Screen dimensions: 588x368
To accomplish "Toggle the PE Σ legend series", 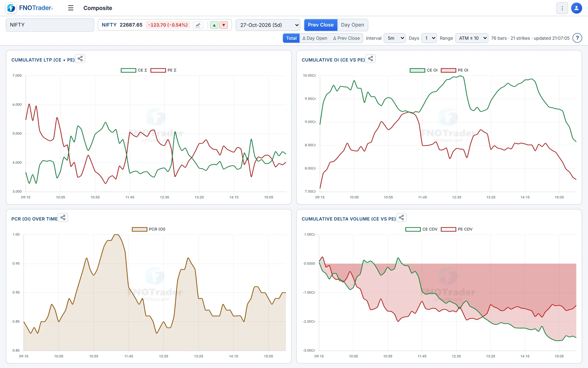I will coord(164,70).
